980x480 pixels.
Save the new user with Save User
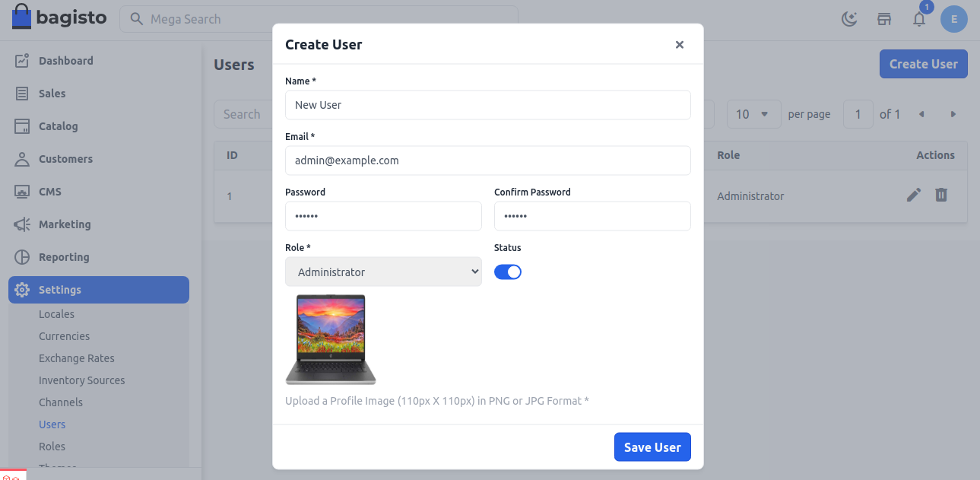point(652,447)
